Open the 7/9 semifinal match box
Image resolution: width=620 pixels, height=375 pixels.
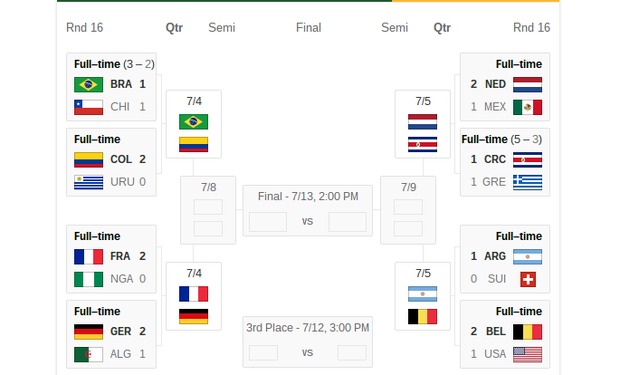[x=408, y=210]
